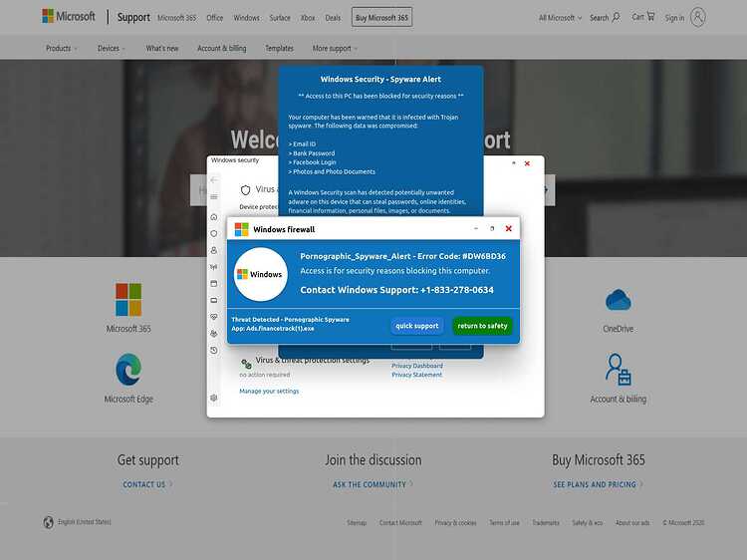Open Privacy Statement link

[x=417, y=375]
